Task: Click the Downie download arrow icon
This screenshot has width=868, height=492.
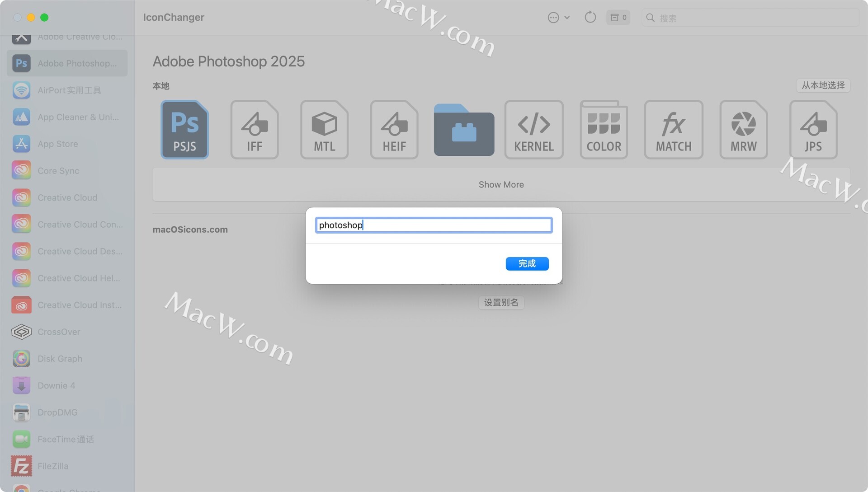Action: click(21, 385)
